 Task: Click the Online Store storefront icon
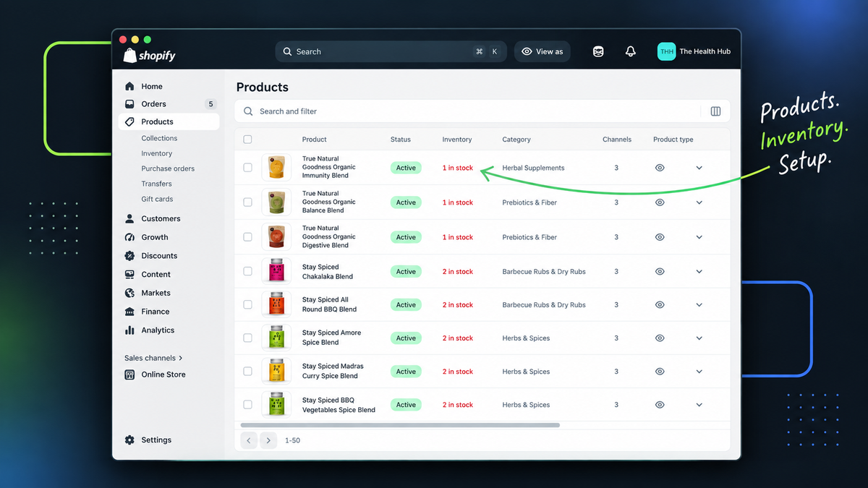[129, 374]
